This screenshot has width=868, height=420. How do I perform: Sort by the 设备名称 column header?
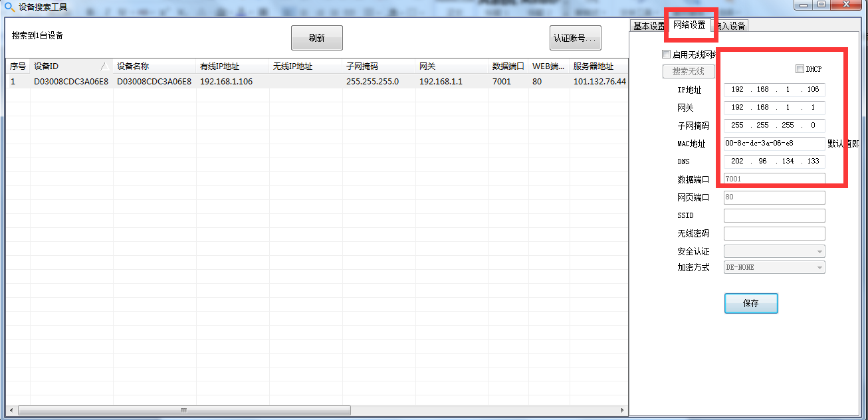pos(155,66)
